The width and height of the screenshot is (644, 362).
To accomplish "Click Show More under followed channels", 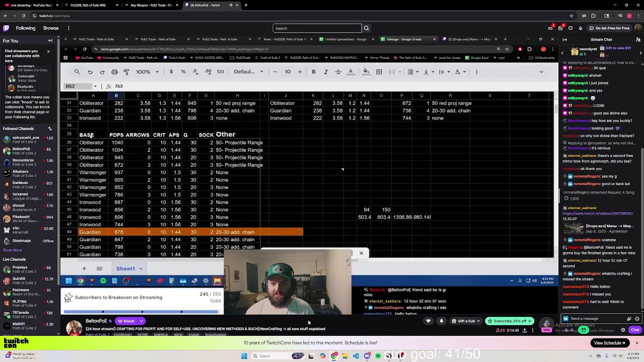I will (x=12, y=250).
